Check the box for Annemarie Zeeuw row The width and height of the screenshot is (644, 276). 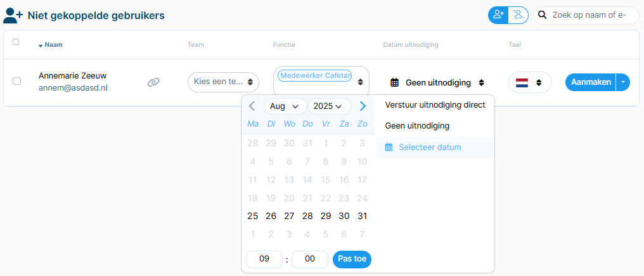[x=16, y=81]
